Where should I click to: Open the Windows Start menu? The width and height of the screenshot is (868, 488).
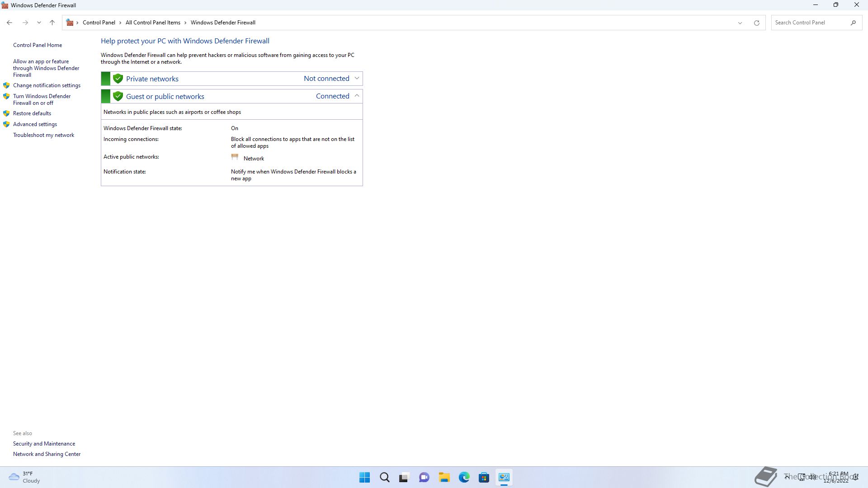[364, 477]
